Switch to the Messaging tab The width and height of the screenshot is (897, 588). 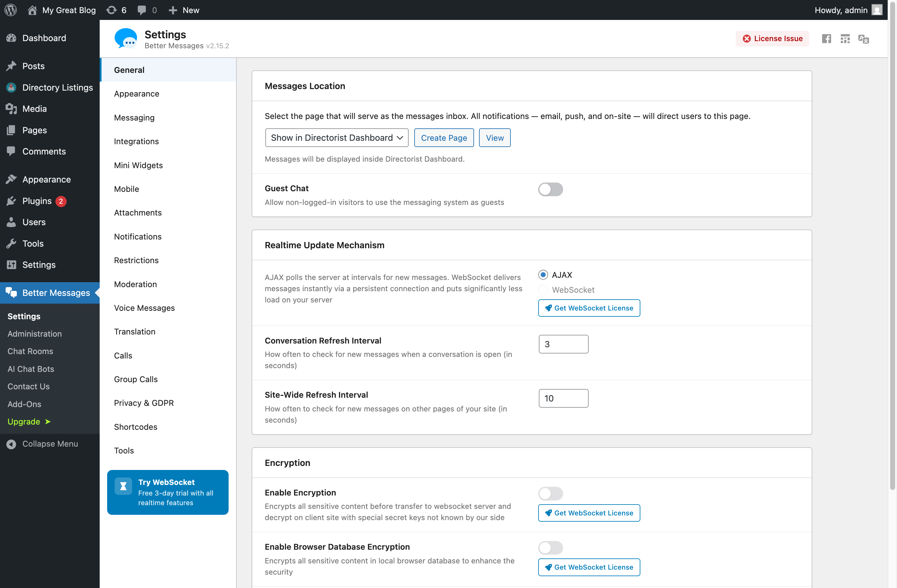tap(168, 118)
